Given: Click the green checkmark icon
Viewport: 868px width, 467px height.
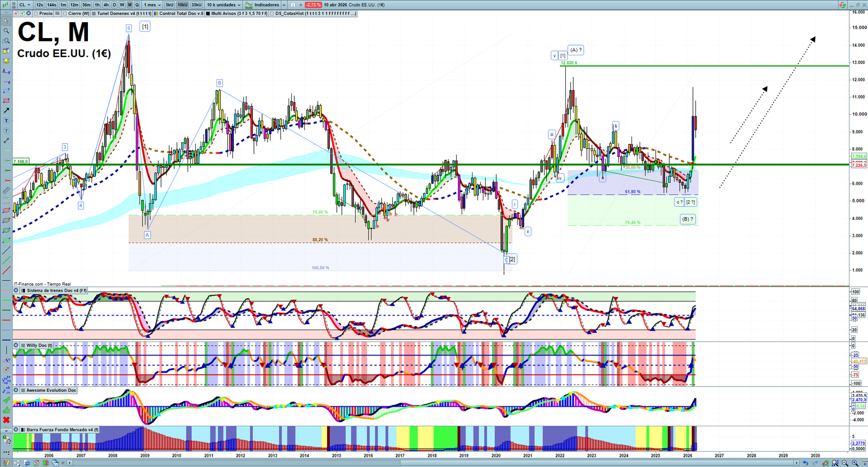Looking at the screenshot, I should (x=6, y=400).
